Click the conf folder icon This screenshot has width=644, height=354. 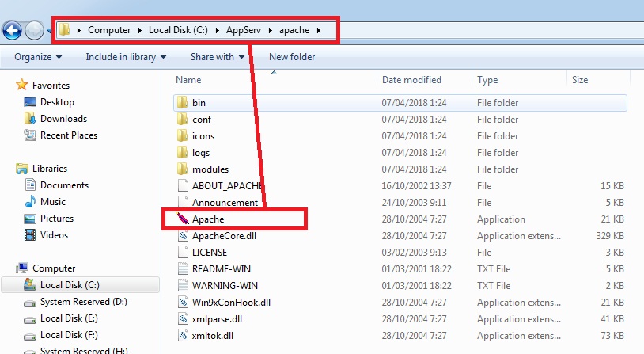click(x=182, y=120)
